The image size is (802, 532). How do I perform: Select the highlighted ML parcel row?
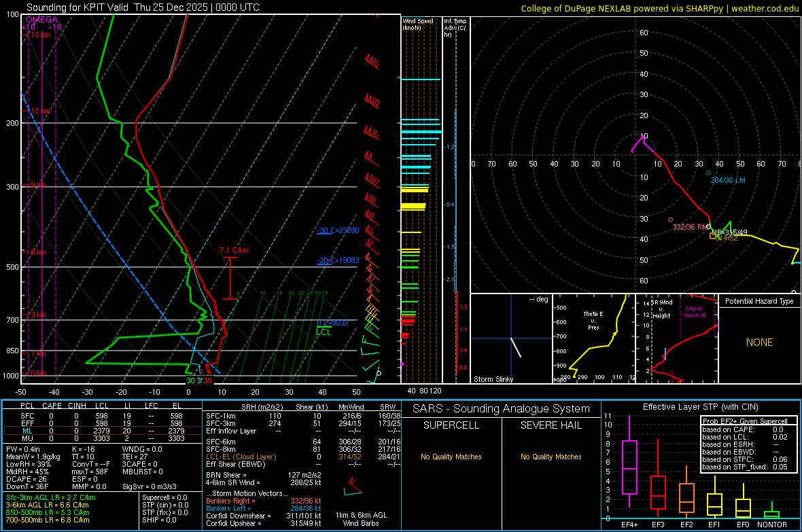coord(101,431)
